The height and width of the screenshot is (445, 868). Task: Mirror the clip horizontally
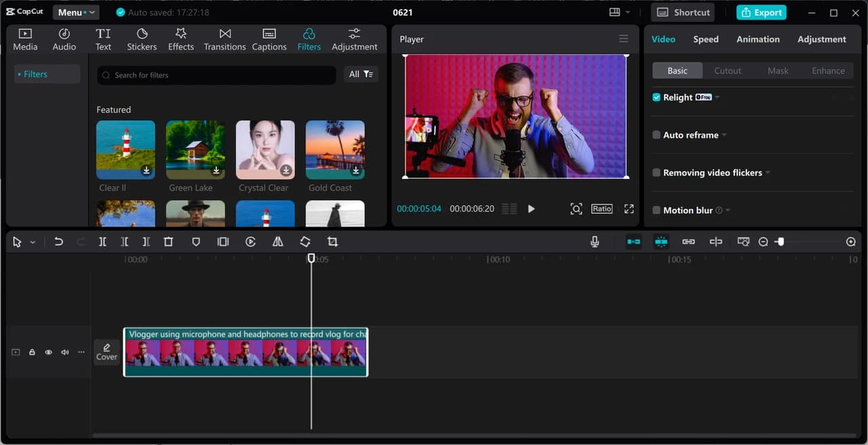pyautogui.click(x=278, y=241)
